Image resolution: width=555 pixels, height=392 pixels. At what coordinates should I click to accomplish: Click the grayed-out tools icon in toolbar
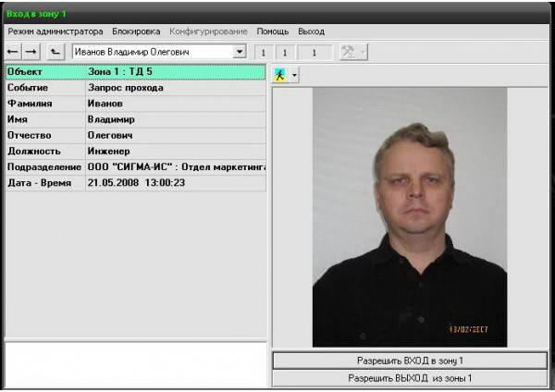(x=349, y=53)
